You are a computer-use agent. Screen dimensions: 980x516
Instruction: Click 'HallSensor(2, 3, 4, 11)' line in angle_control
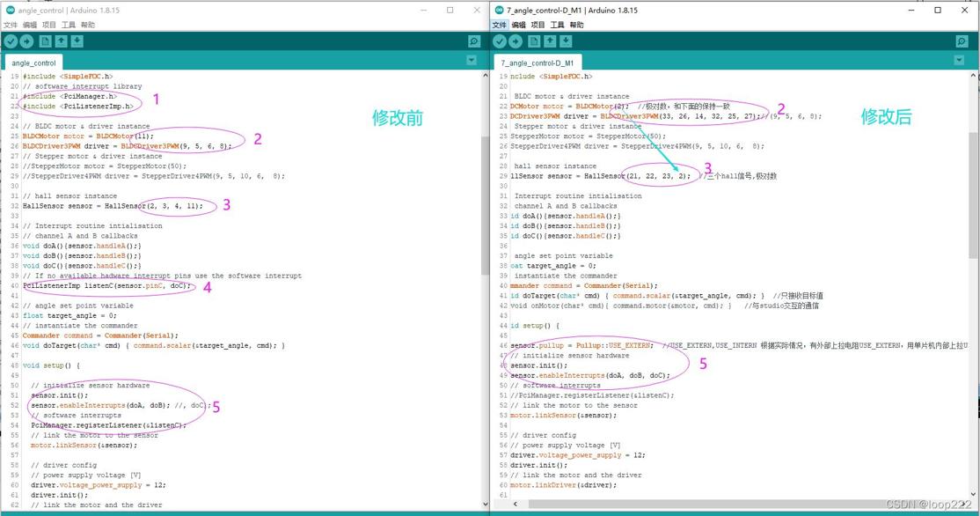coord(113,206)
